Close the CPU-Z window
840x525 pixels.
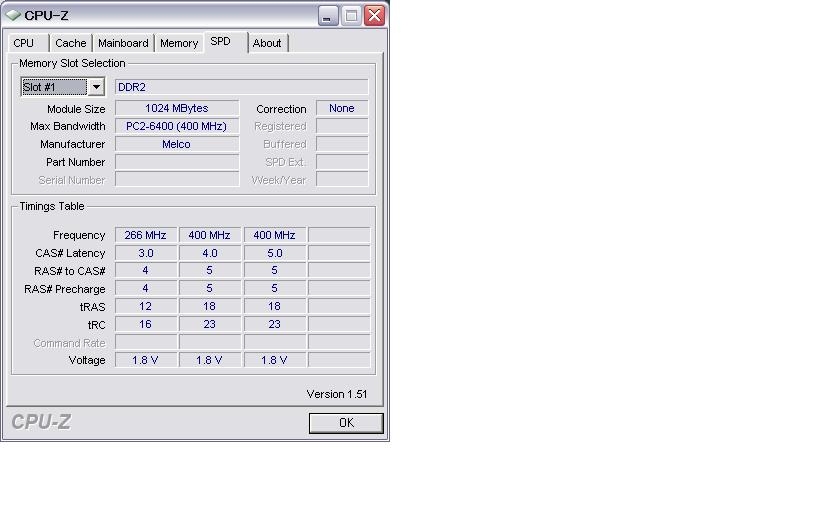point(374,16)
